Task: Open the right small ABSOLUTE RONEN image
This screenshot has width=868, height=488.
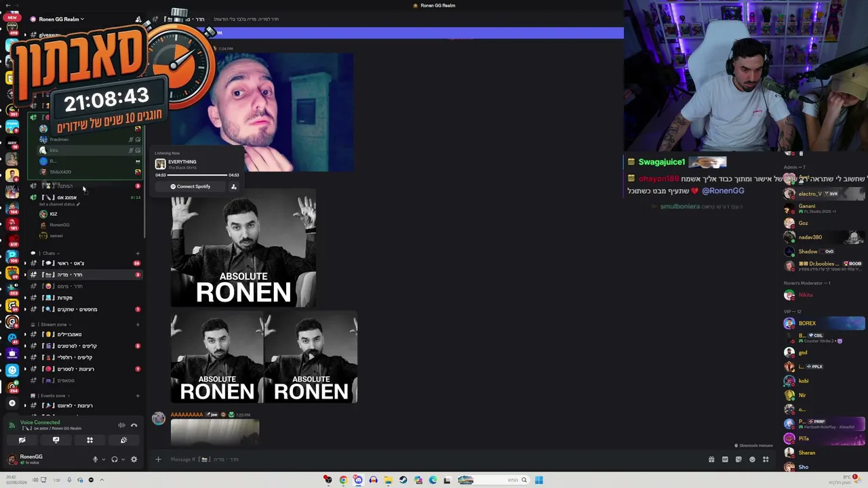Action: click(x=311, y=357)
